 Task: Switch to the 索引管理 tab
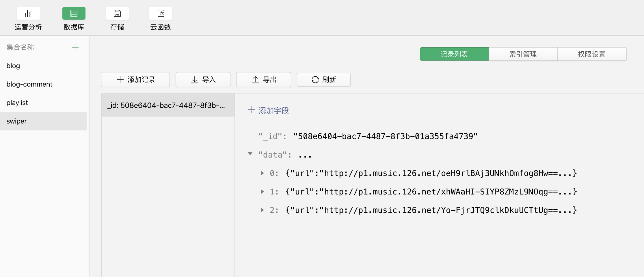[523, 54]
